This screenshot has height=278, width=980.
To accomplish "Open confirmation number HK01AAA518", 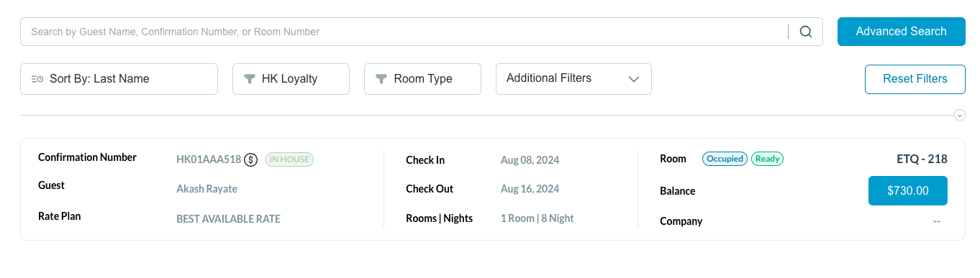I will [x=209, y=159].
